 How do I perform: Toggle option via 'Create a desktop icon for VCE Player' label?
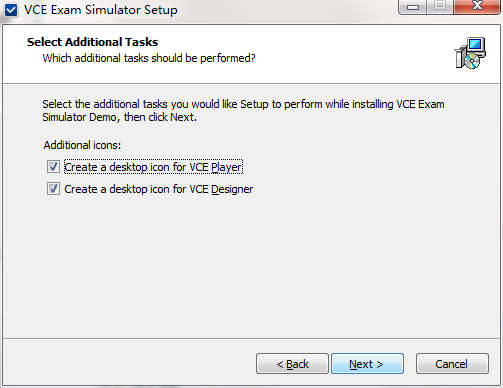153,167
